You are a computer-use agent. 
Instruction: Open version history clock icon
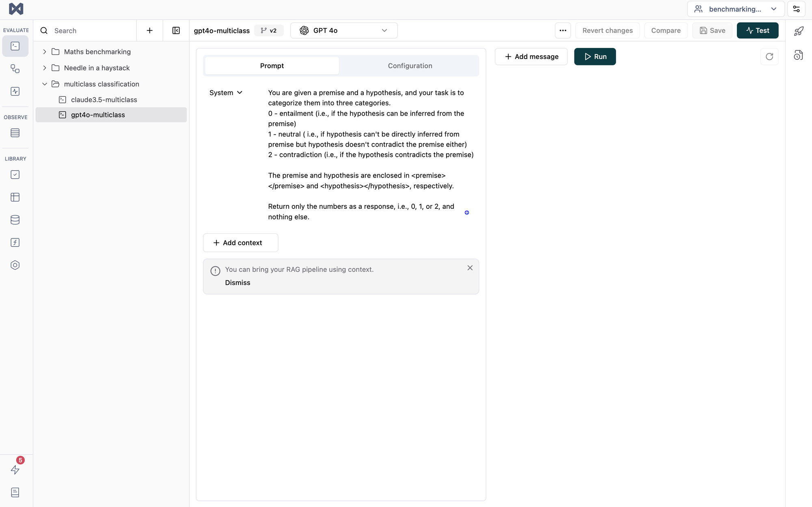798,55
